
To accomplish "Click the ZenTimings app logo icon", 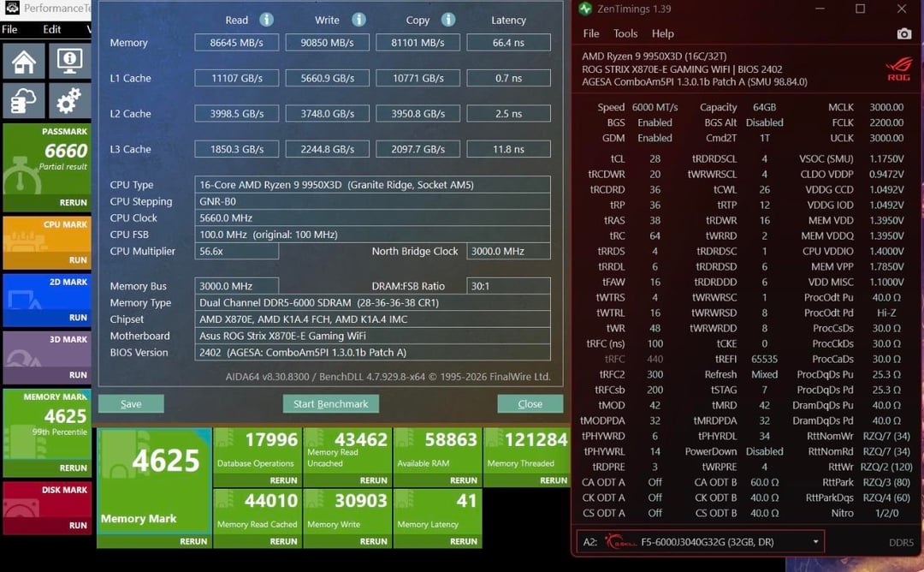I will [585, 9].
